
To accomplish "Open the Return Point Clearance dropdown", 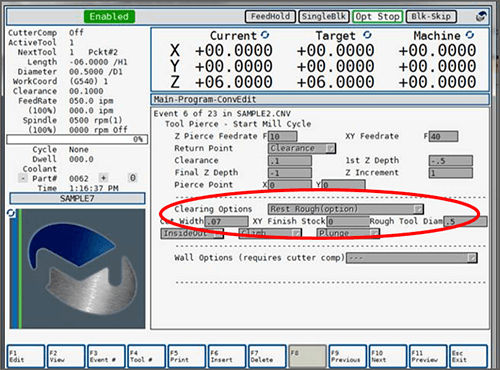I will [302, 148].
